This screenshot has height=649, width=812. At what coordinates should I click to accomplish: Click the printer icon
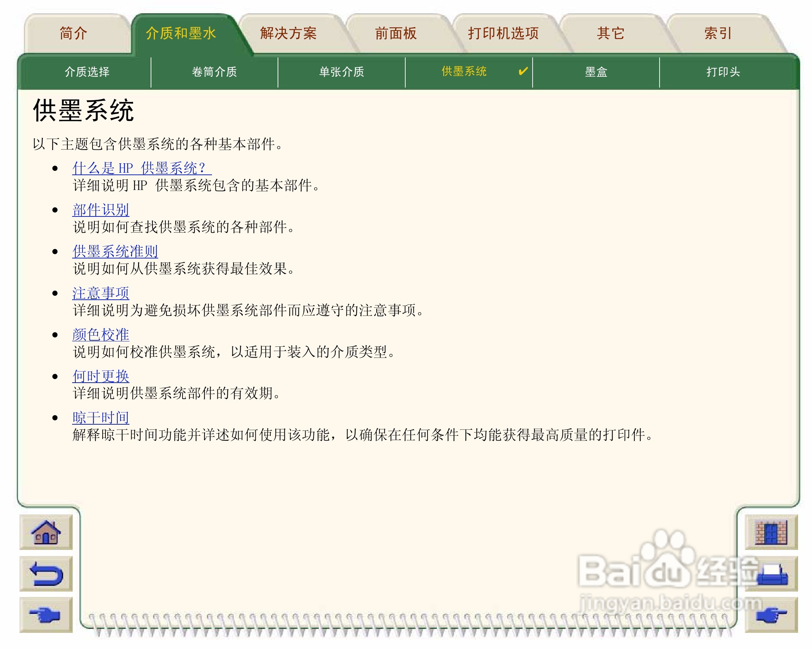pos(772,574)
